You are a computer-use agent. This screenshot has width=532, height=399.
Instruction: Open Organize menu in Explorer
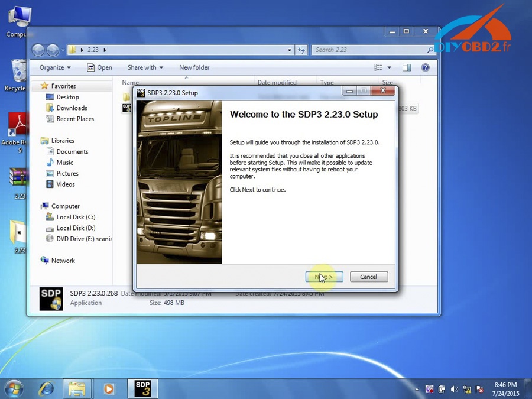tap(55, 67)
